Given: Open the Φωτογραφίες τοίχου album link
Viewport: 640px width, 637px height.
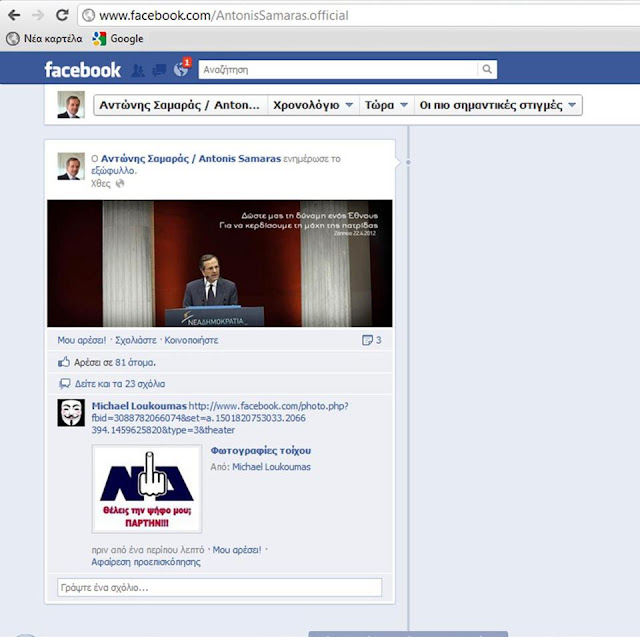Looking at the screenshot, I should click(261, 451).
